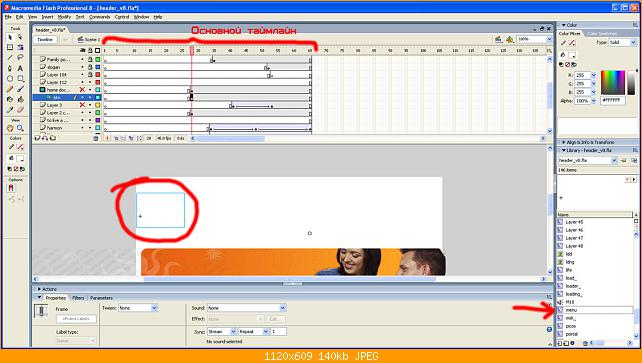Unlock the 'Layer 104' layer padlock

(90, 74)
